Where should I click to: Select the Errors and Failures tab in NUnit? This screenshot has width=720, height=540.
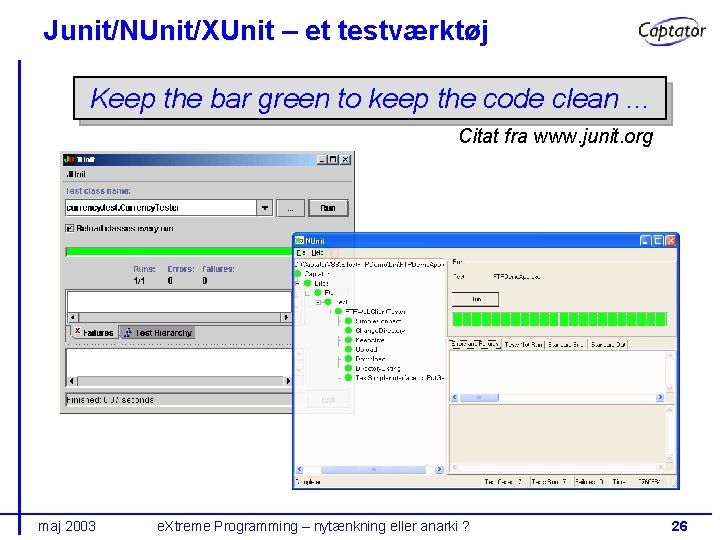tap(475, 344)
